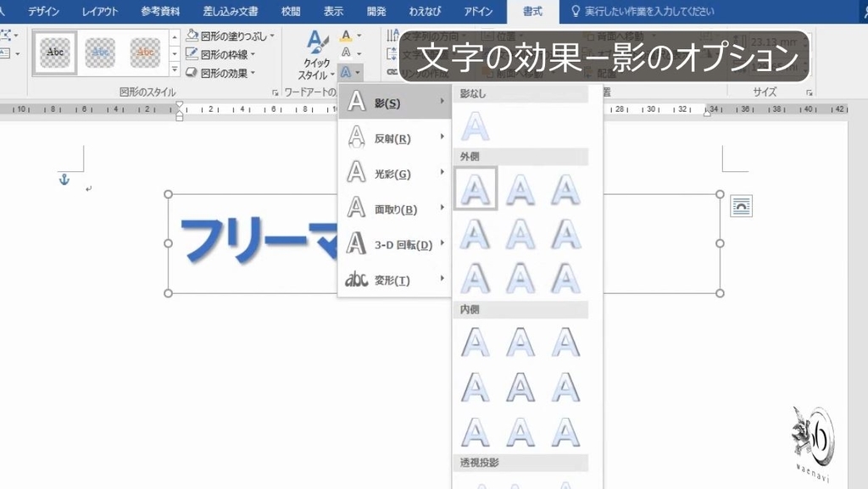The width and height of the screenshot is (868, 489).
Task: Click the top-left handle of the text box
Action: (x=169, y=194)
